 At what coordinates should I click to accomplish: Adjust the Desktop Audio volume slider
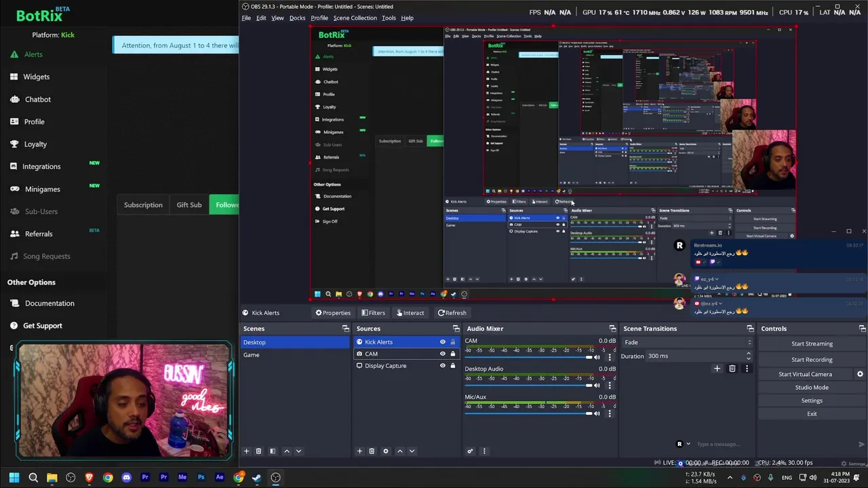[x=528, y=386]
